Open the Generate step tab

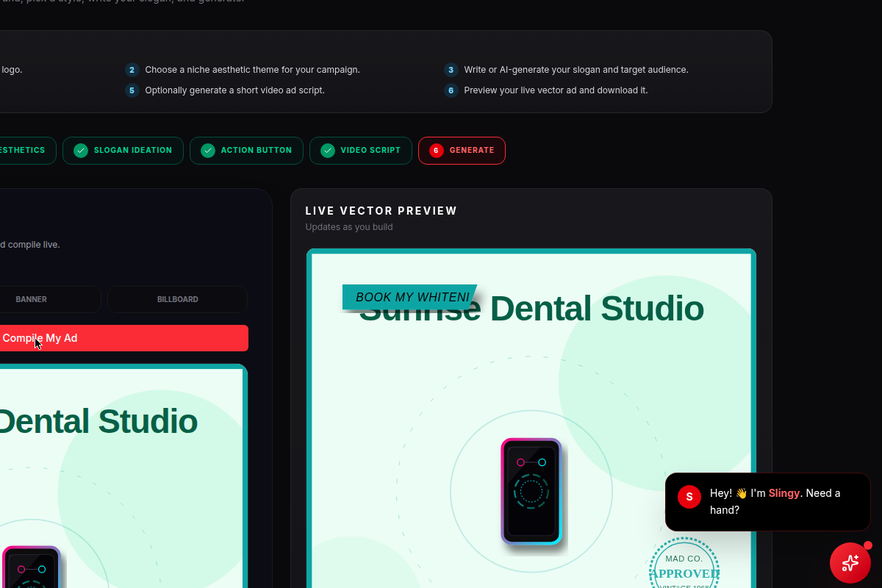462,151
